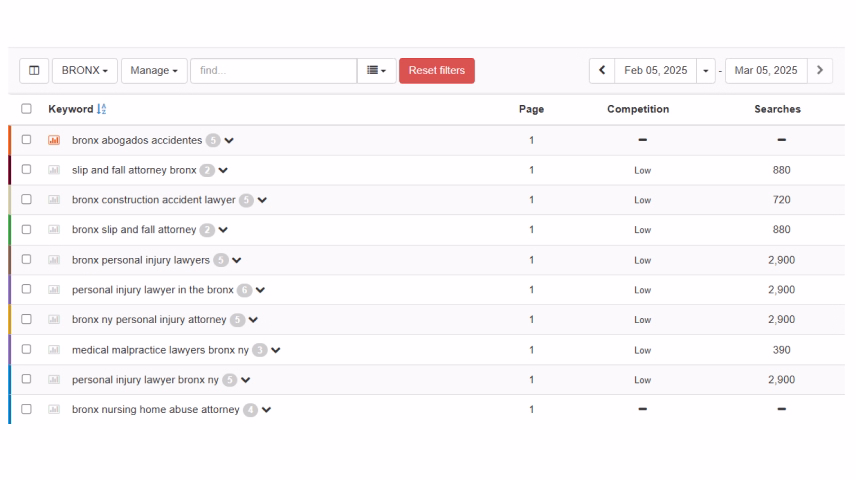Open chart for bronx slip and fall attorney
This screenshot has width=856, height=480.
click(x=54, y=230)
